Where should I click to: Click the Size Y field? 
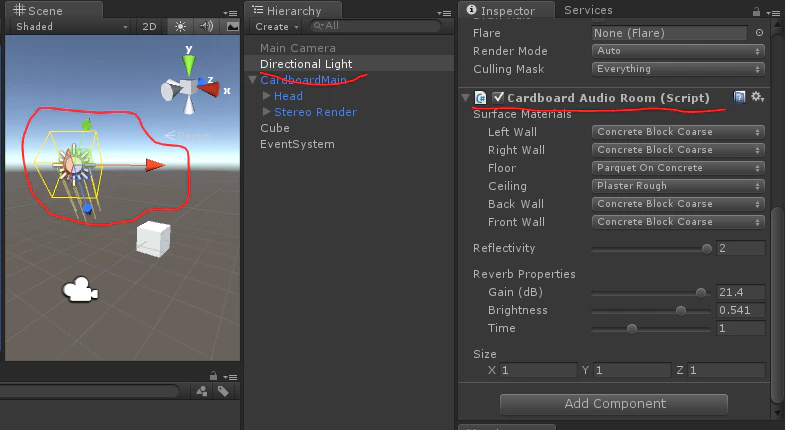click(x=632, y=370)
